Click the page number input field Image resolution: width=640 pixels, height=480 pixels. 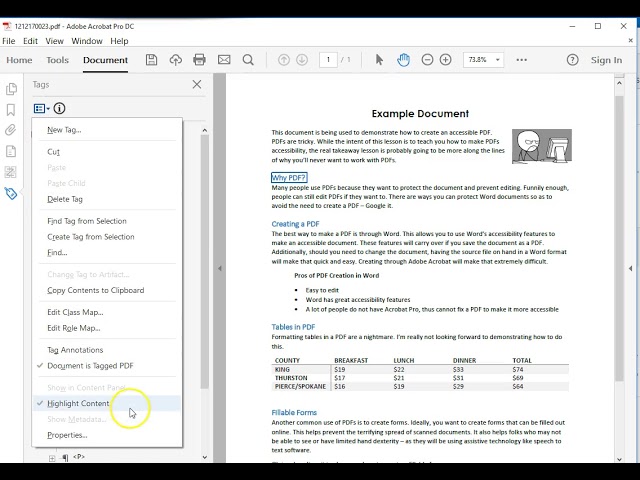pyautogui.click(x=328, y=60)
